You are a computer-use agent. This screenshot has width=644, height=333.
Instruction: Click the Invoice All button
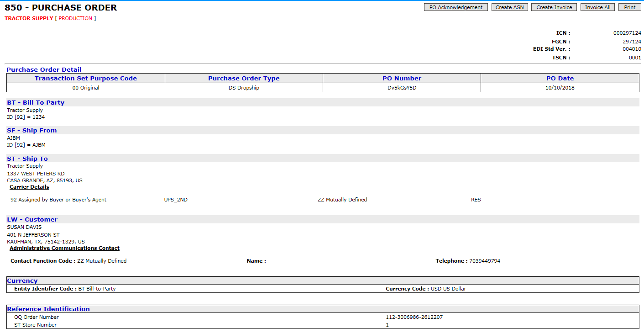click(597, 7)
